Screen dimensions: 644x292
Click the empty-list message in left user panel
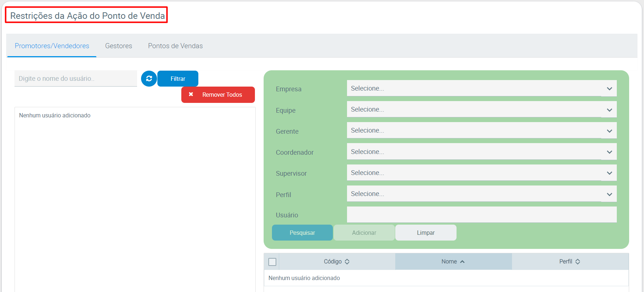55,115
